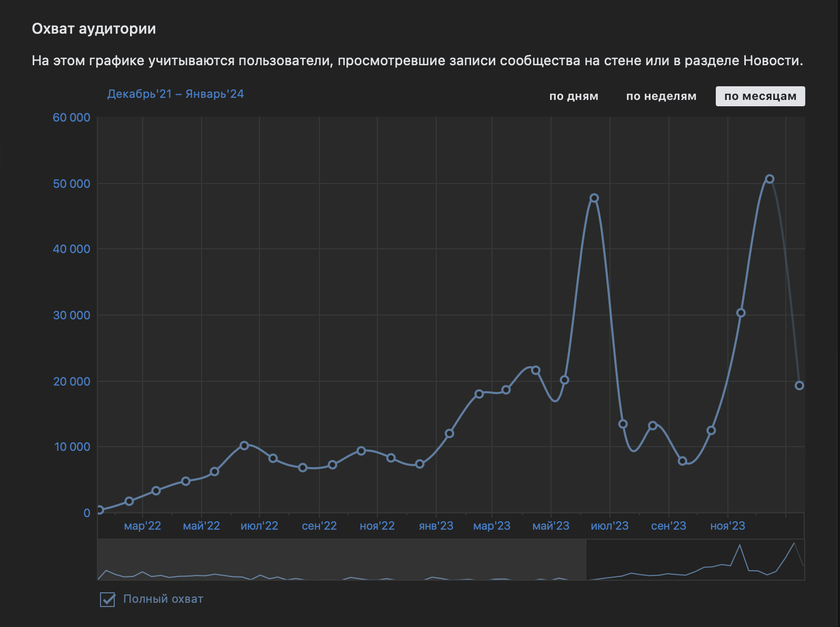The height and width of the screenshot is (627, 840).
Task: Click the май'23 axis label
Action: (x=551, y=526)
